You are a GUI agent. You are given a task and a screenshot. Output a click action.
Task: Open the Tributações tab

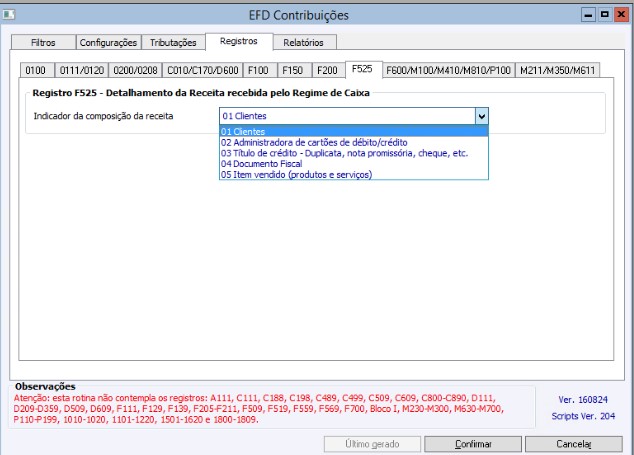(173, 42)
